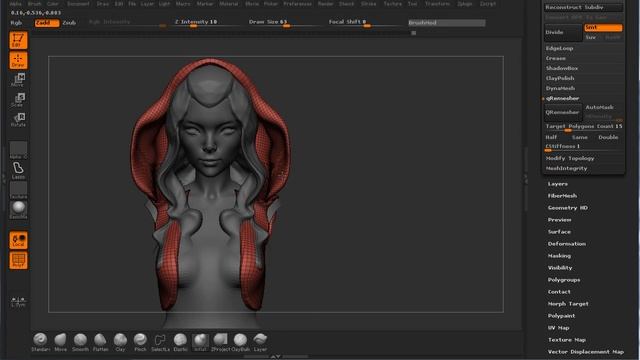
Task: Toggle AutoMask in the qRemesher section
Action: click(599, 107)
